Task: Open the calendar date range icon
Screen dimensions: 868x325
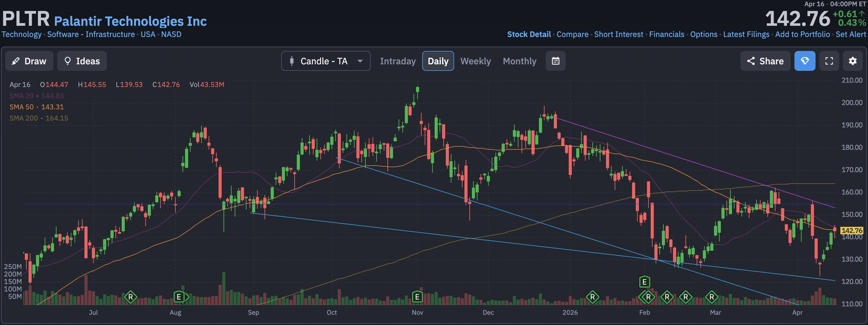Action: (x=555, y=61)
